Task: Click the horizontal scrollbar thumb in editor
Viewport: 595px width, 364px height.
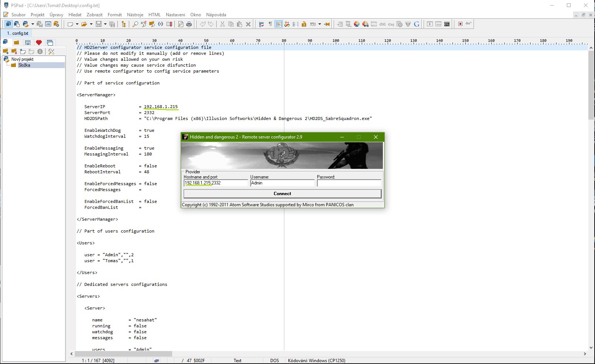Action: 124,354
